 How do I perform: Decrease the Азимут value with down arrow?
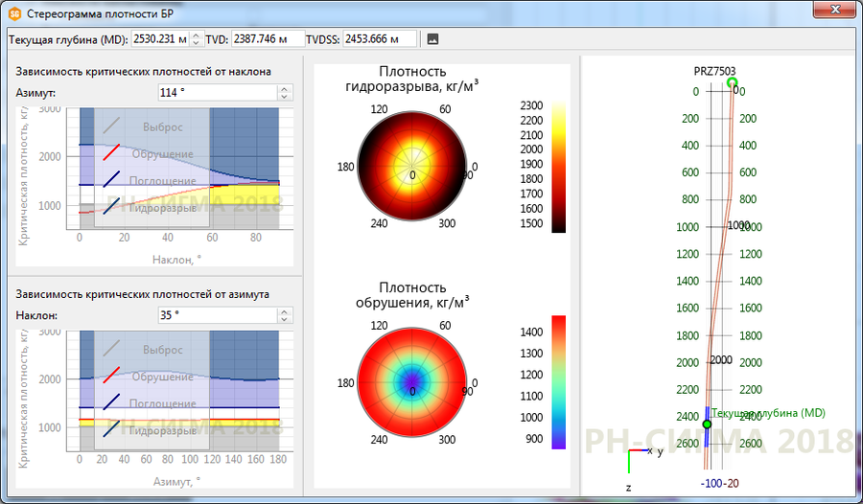click(x=284, y=97)
